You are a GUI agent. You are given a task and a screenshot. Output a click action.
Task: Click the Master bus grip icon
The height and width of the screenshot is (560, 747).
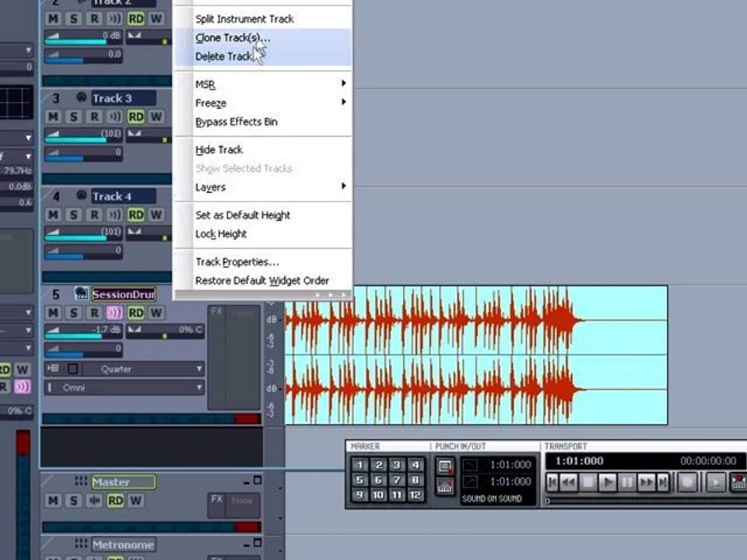(80, 481)
